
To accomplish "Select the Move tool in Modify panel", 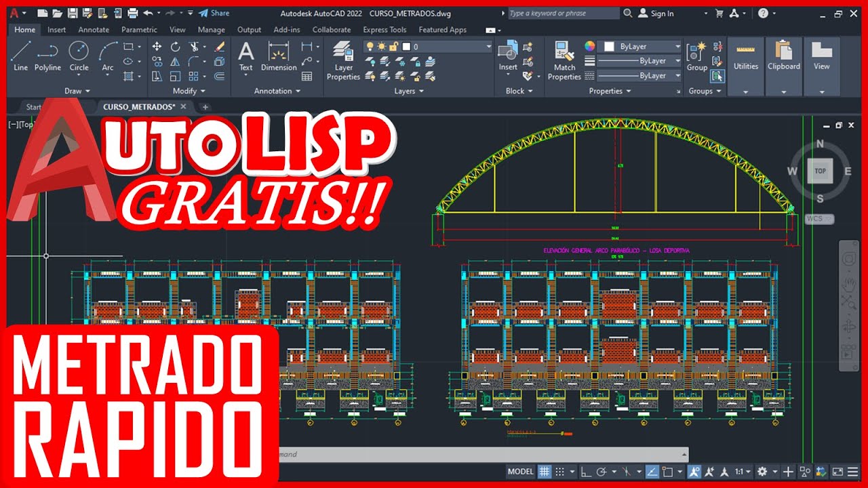I will click(157, 47).
